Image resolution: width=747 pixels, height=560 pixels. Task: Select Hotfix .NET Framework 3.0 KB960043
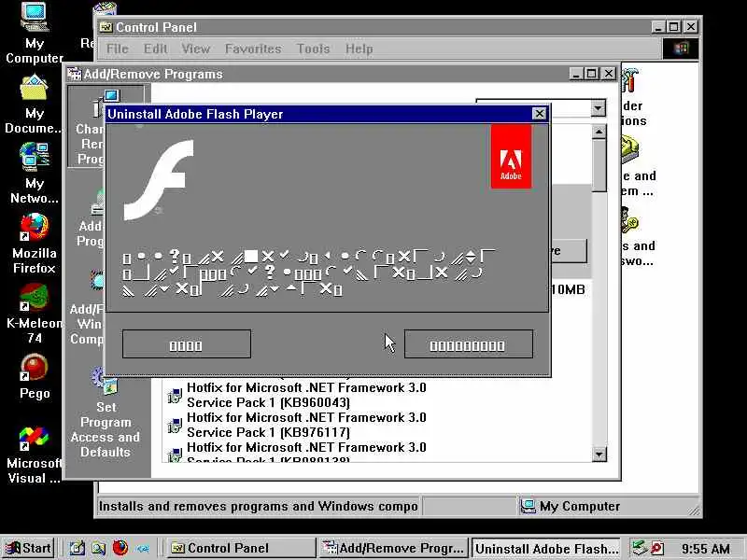306,395
